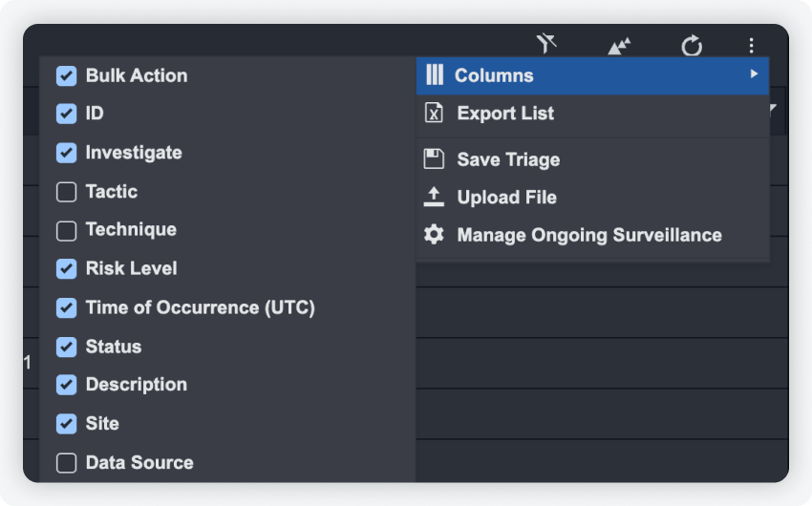Viewport: 812px width, 506px height.
Task: Click the Manage Ongoing Surveillance gear icon
Action: (x=434, y=235)
